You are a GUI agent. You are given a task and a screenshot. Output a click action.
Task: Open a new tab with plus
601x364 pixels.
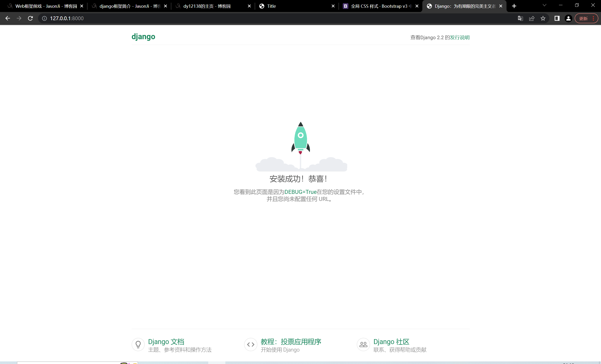[514, 6]
